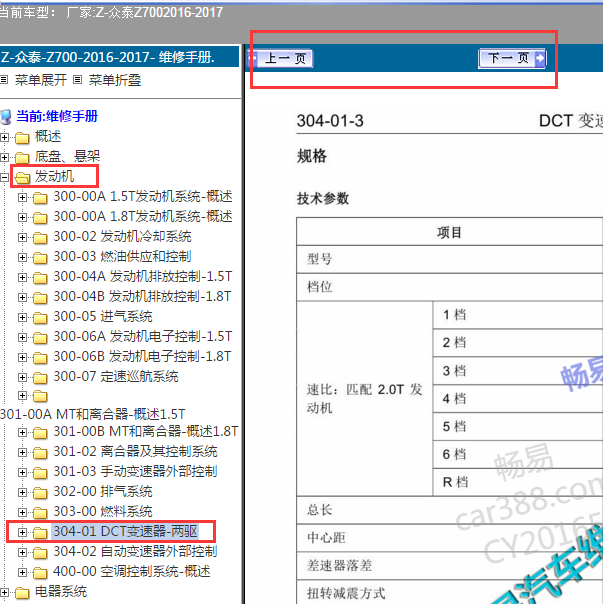Open 300-06A 发动机电子控制-1.5T section
The width and height of the screenshot is (603, 604).
(143, 337)
